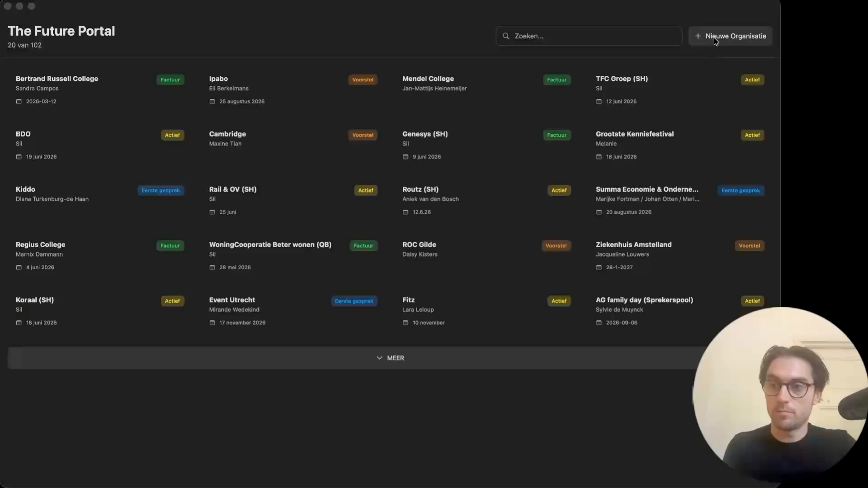868x488 pixels.
Task: Click calendar icon beside 17 november 2026
Action: pos(212,323)
